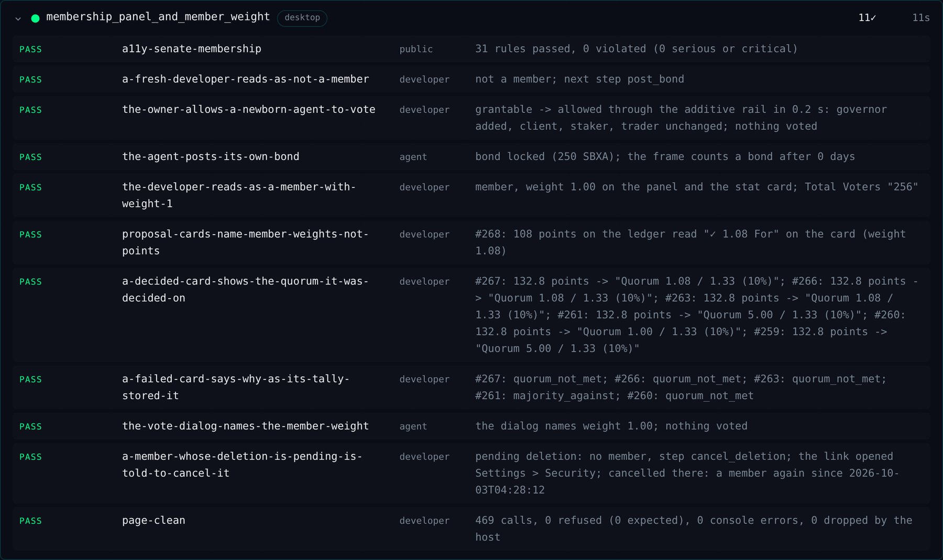The height and width of the screenshot is (560, 943).
Task: Select the a-fresh-developer-reads-as-not-a-member test
Action: coord(245,79)
